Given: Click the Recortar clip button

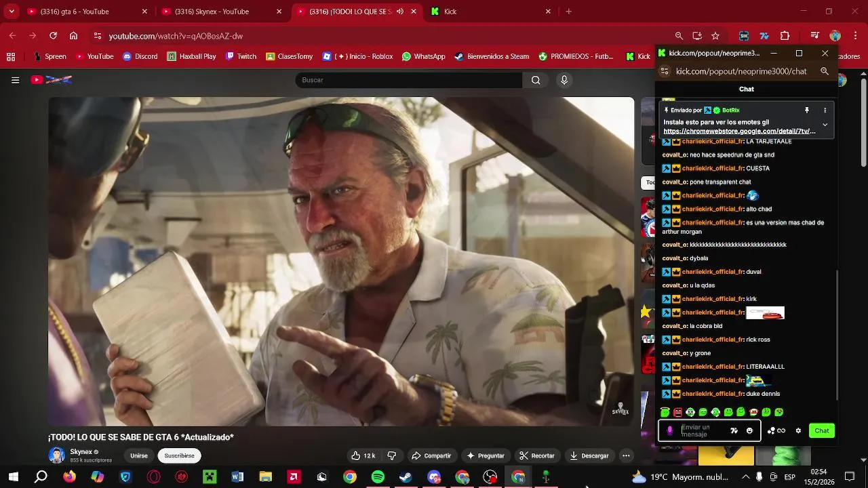Looking at the screenshot, I should [x=537, y=455].
